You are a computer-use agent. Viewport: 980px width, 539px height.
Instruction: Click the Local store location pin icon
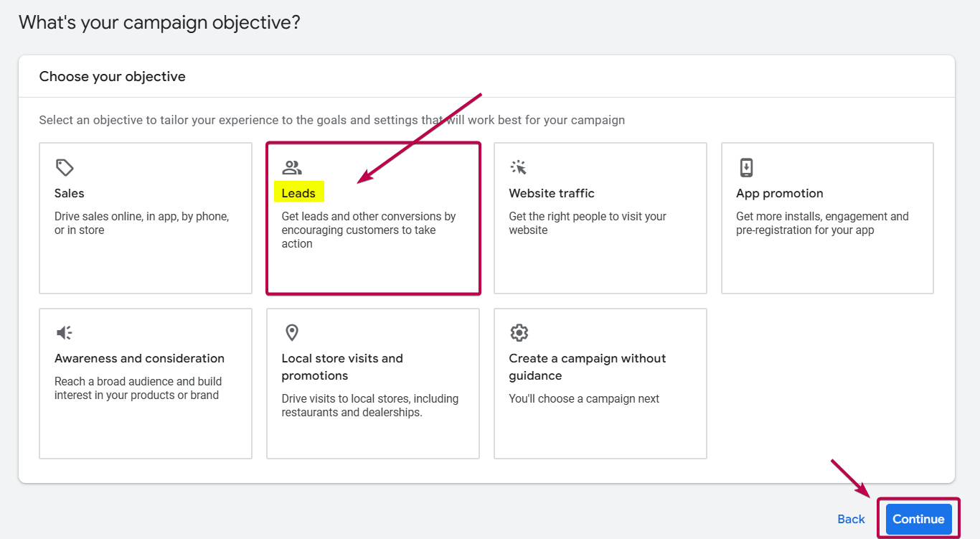(291, 333)
